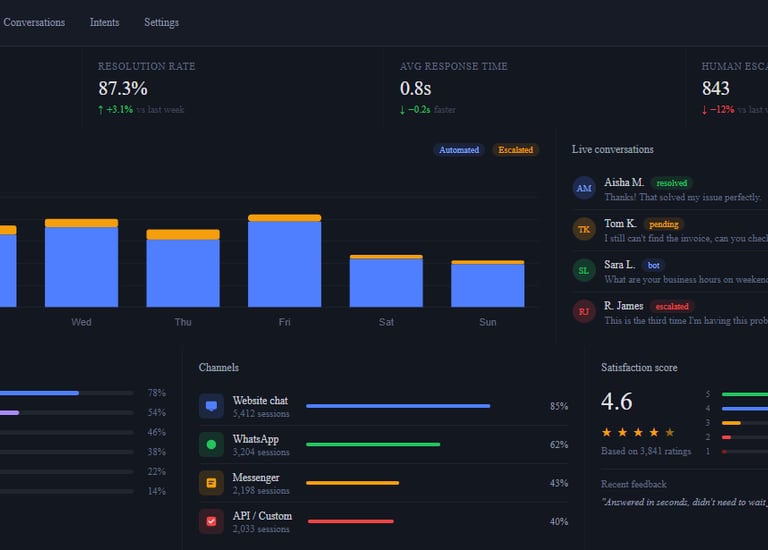The width and height of the screenshot is (768, 550).
Task: Toggle the Escalated legend chip
Action: tap(516, 150)
